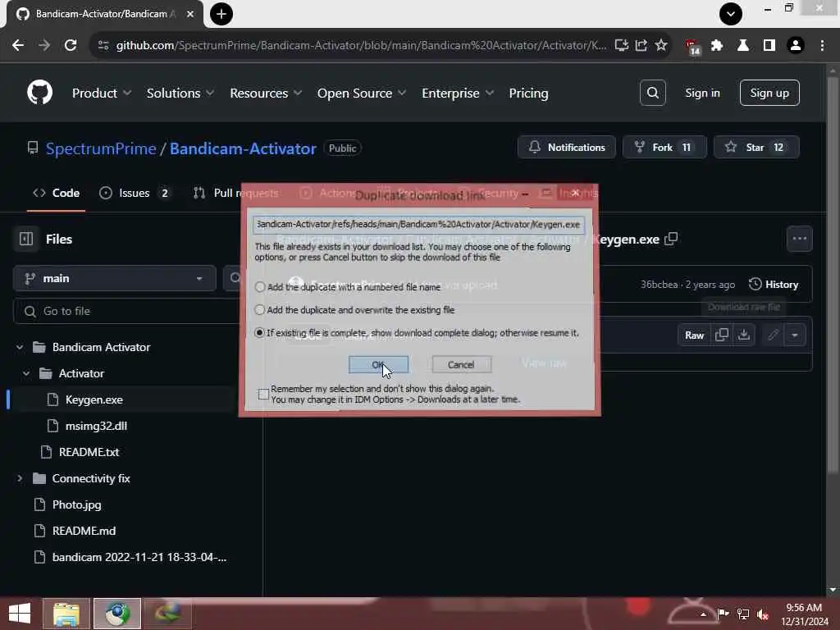This screenshot has height=630, width=840.
Task: Copy the Keygen.exe file path icon
Action: (x=671, y=239)
